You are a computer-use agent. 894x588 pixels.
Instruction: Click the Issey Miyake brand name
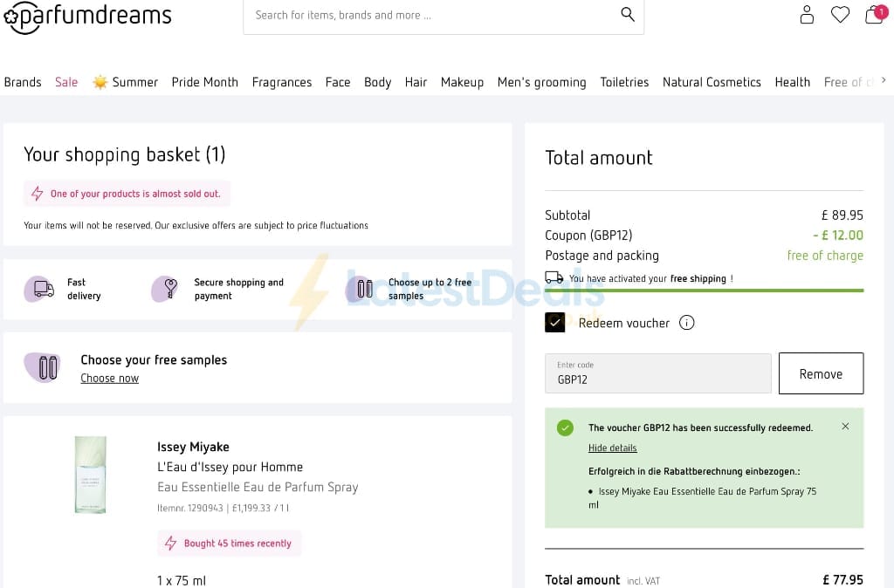(x=193, y=447)
